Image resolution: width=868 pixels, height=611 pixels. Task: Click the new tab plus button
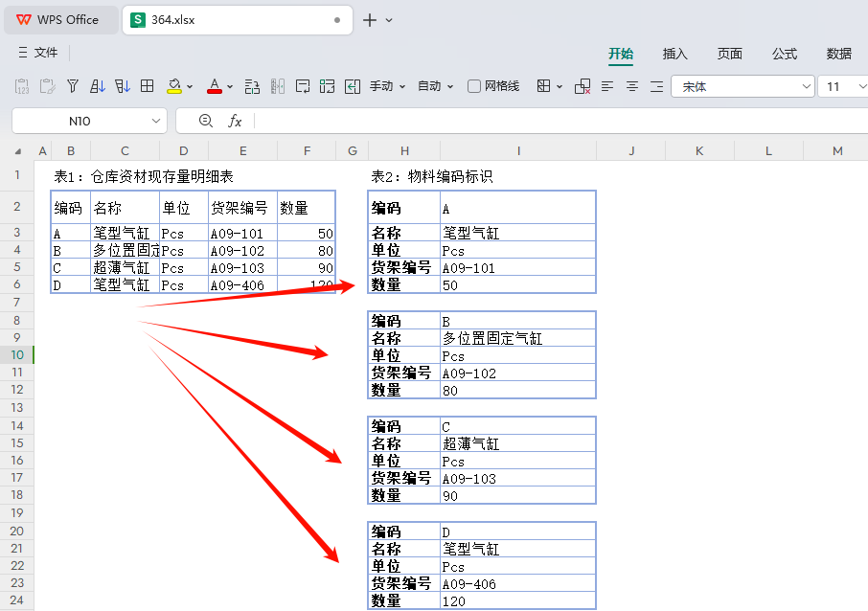pyautogui.click(x=369, y=20)
